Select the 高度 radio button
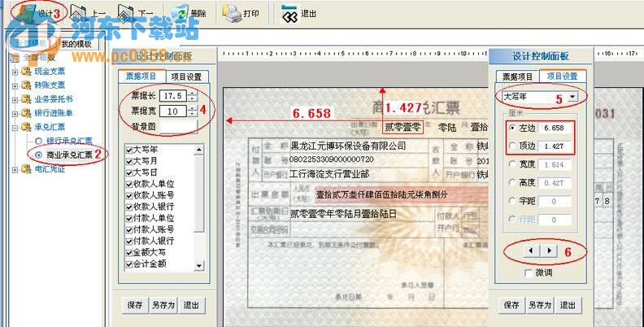Screen dimensions: 644x327 coord(511,182)
